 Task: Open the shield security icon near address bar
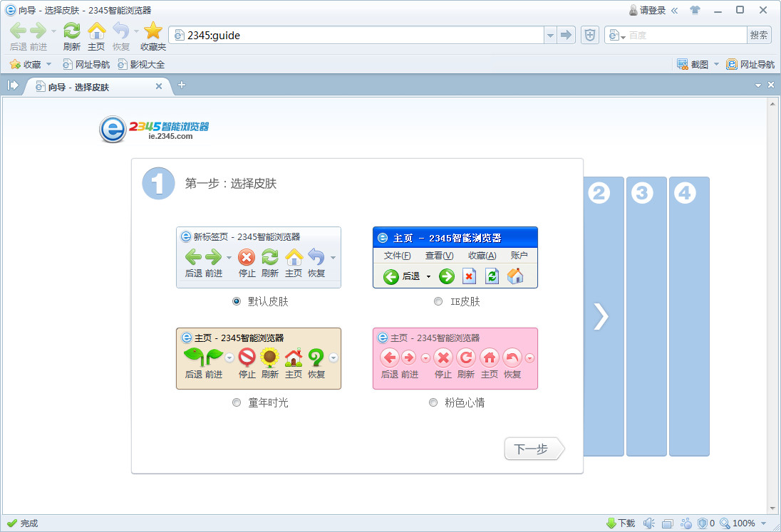point(590,36)
